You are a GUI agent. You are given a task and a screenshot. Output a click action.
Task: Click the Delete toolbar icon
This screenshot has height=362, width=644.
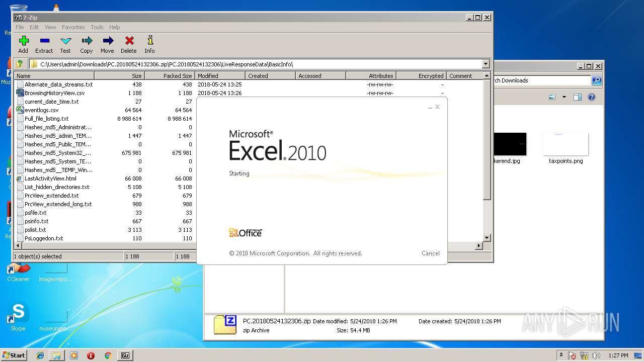tap(129, 44)
